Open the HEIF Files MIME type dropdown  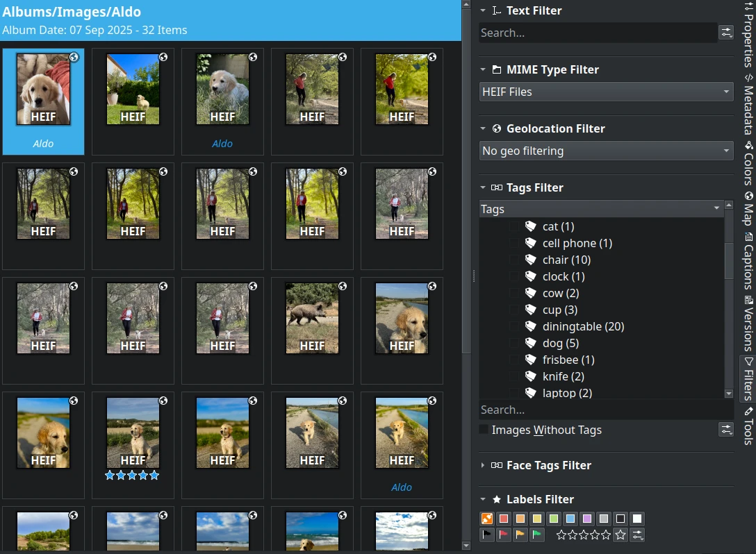605,91
